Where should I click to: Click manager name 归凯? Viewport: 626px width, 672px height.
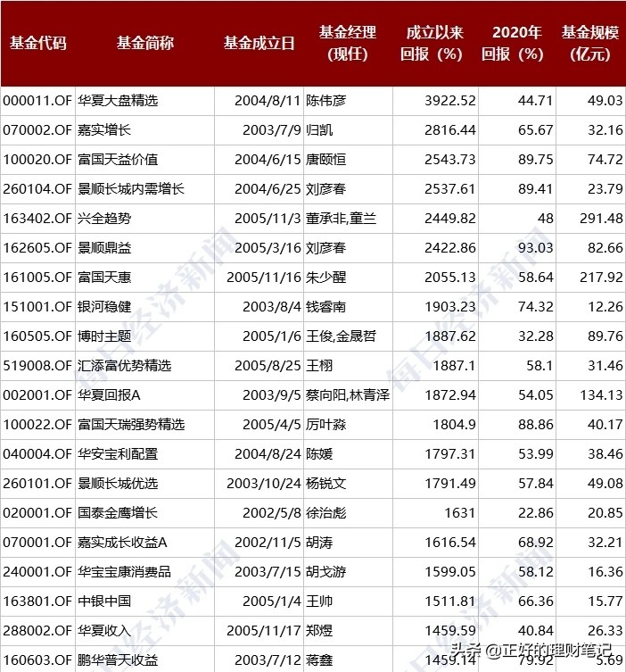pos(319,130)
